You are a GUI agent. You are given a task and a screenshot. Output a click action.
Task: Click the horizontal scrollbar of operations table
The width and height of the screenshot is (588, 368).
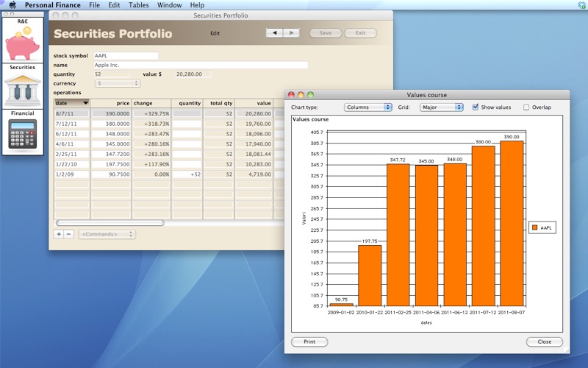(110, 223)
